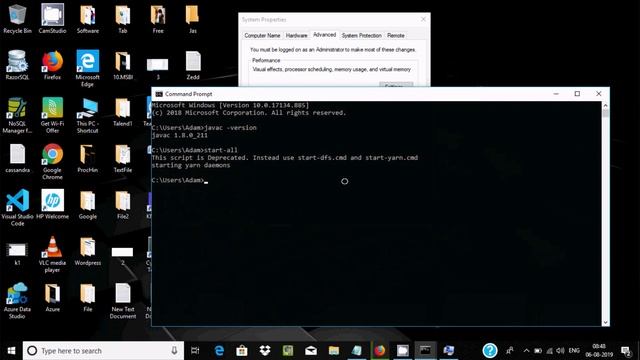Click the ENG language indicator
Image resolution: width=640 pixels, height=360 pixels.
(x=574, y=351)
